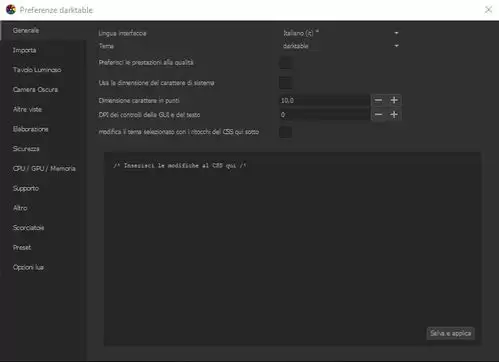The image size is (499, 362).
Task: Toggle 'Preferisci le prestazioni alla qualità' checkbox
Action: (285, 63)
